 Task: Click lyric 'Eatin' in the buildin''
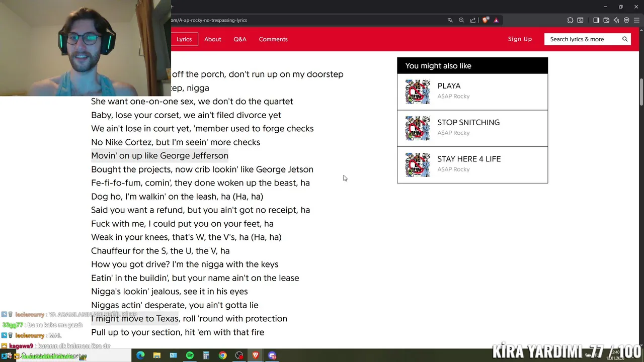195,278
